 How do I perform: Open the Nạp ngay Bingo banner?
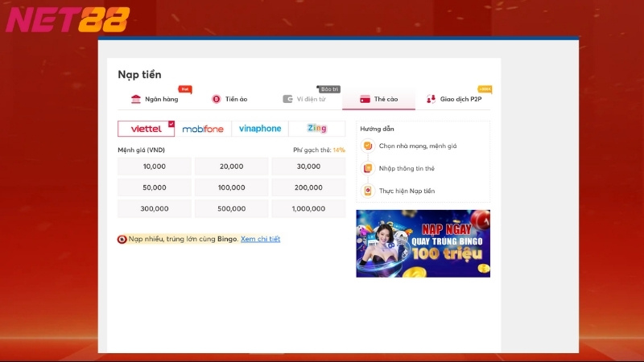click(x=423, y=244)
